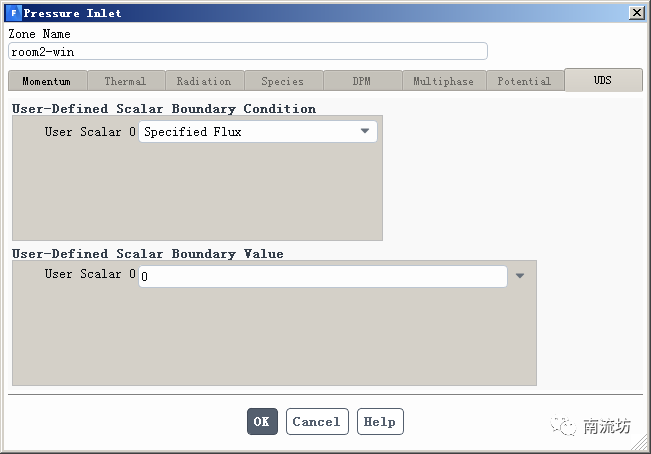Select the Potential tab
The image size is (651, 454).
pos(523,81)
